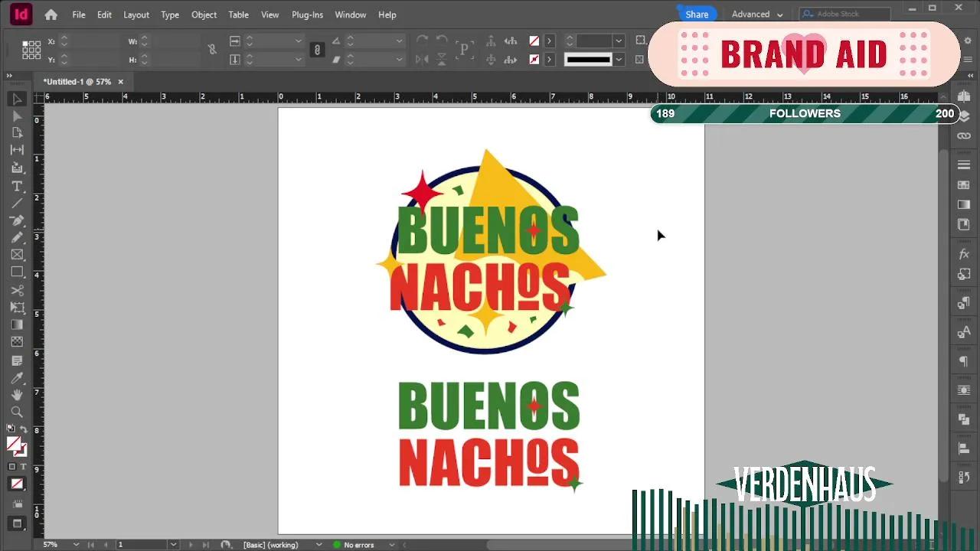The width and height of the screenshot is (980, 551).
Task: Open the preflight No errors dropdown
Action: (391, 545)
